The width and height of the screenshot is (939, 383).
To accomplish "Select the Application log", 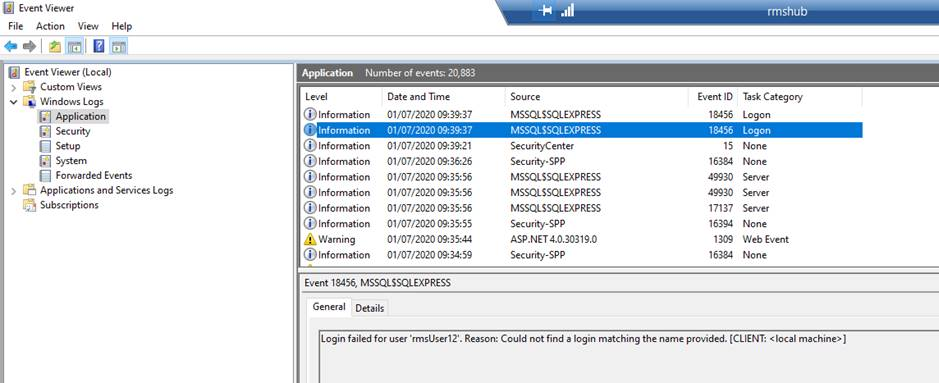I will click(80, 117).
